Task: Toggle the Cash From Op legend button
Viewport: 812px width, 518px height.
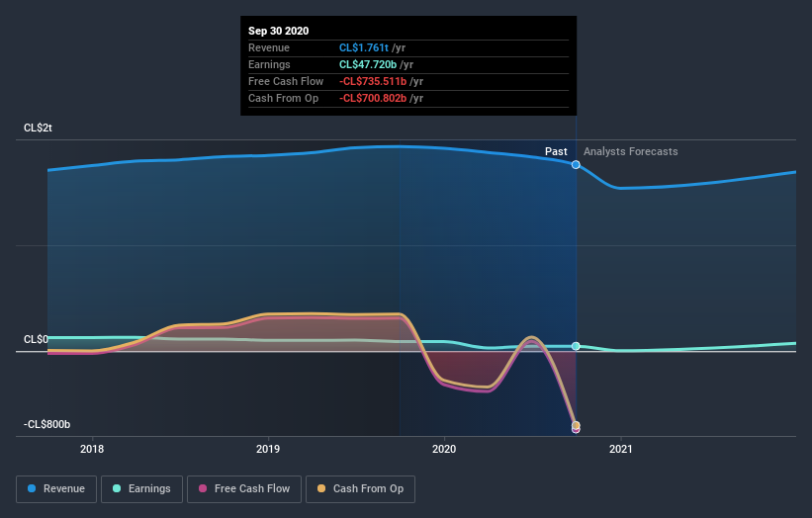Action: pos(360,489)
